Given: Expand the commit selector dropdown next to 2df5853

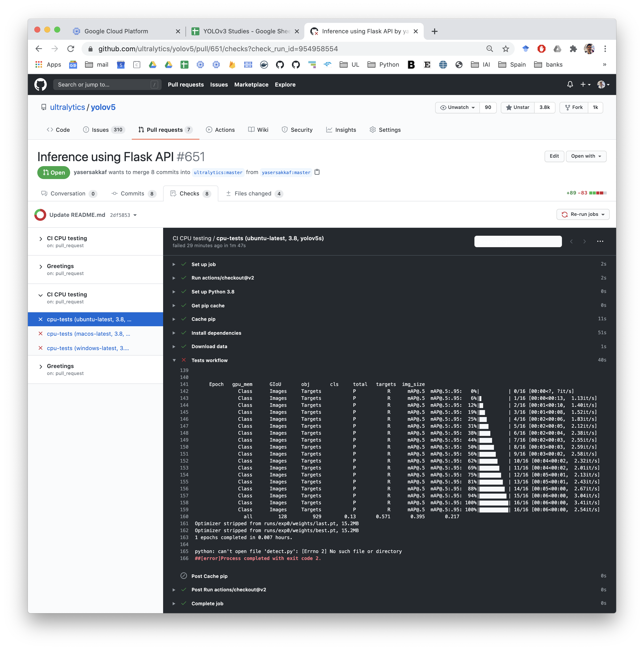Looking at the screenshot, I should coord(136,215).
